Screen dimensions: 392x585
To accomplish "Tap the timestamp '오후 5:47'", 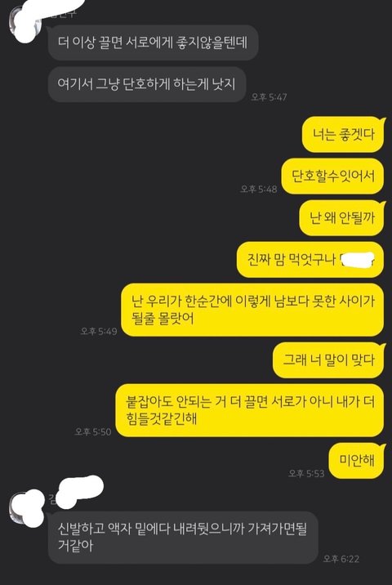I will (x=269, y=97).
